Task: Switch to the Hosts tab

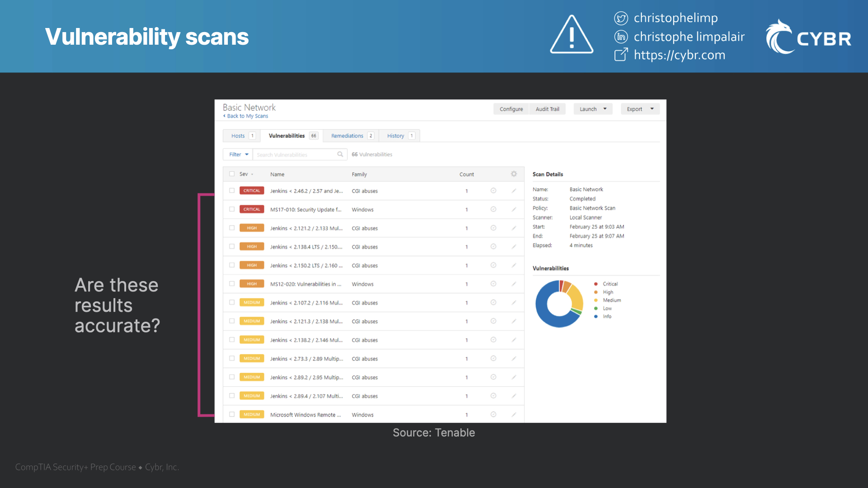Action: pos(241,136)
